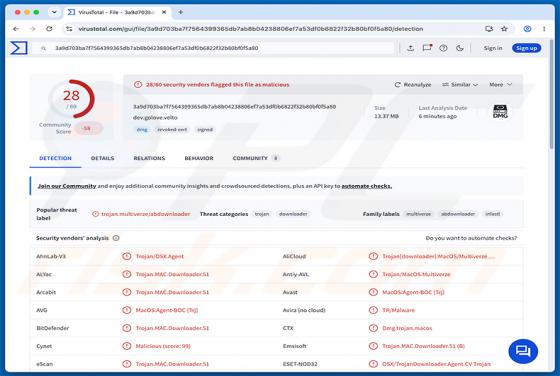Click Avast MacOS:Agent-BOC [Trj] result
Viewport: 560px width, 376px height.
pyautogui.click(x=413, y=292)
